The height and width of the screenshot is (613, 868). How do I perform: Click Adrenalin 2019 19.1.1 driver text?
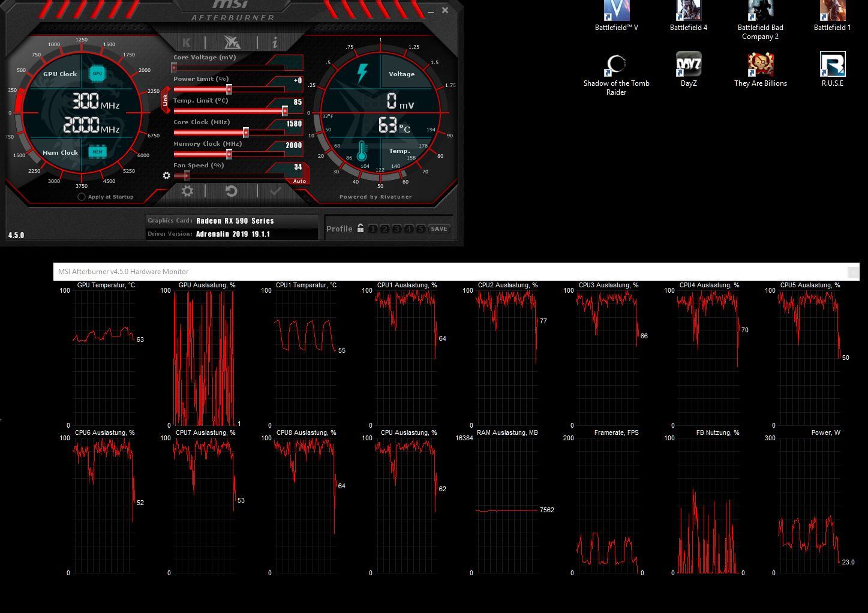pyautogui.click(x=233, y=234)
